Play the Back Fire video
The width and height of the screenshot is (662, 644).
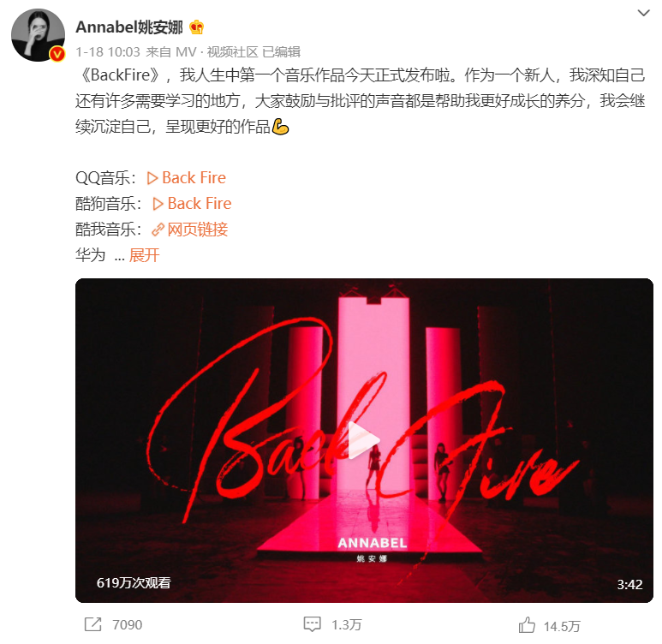click(364, 440)
